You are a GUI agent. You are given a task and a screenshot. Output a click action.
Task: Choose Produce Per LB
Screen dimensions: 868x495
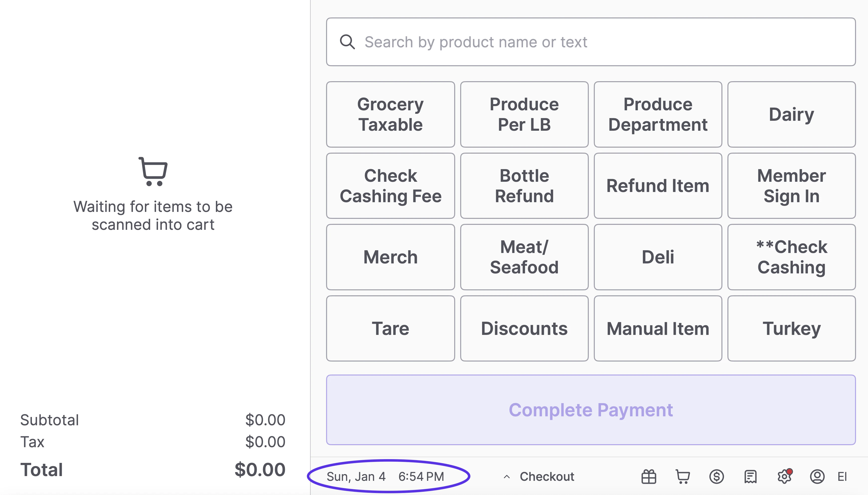pos(524,114)
